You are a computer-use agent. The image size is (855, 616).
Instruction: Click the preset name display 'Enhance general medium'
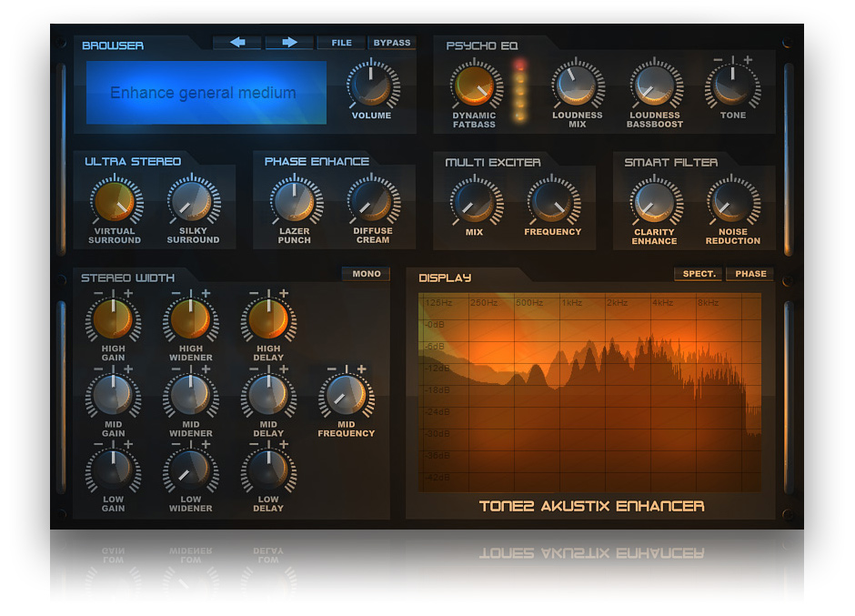pyautogui.click(x=206, y=93)
